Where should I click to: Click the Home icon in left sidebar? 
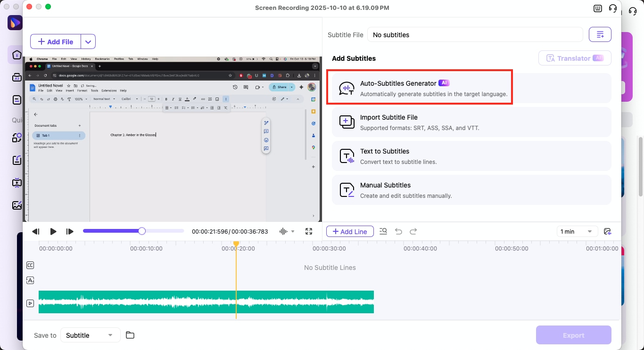click(x=17, y=55)
